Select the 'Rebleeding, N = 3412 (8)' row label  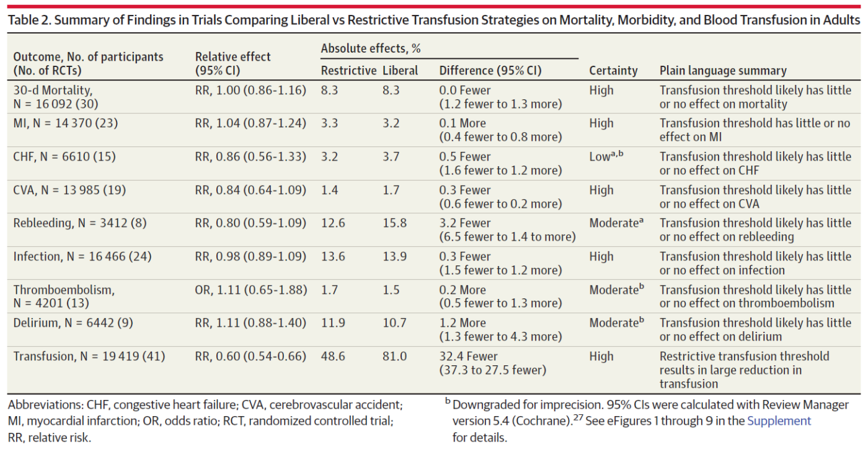pos(80,223)
